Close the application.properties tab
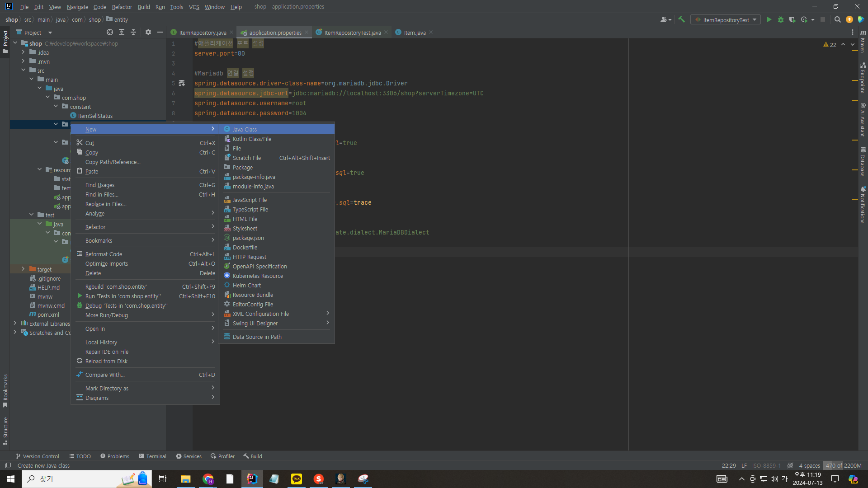The height and width of the screenshot is (488, 868). point(307,33)
